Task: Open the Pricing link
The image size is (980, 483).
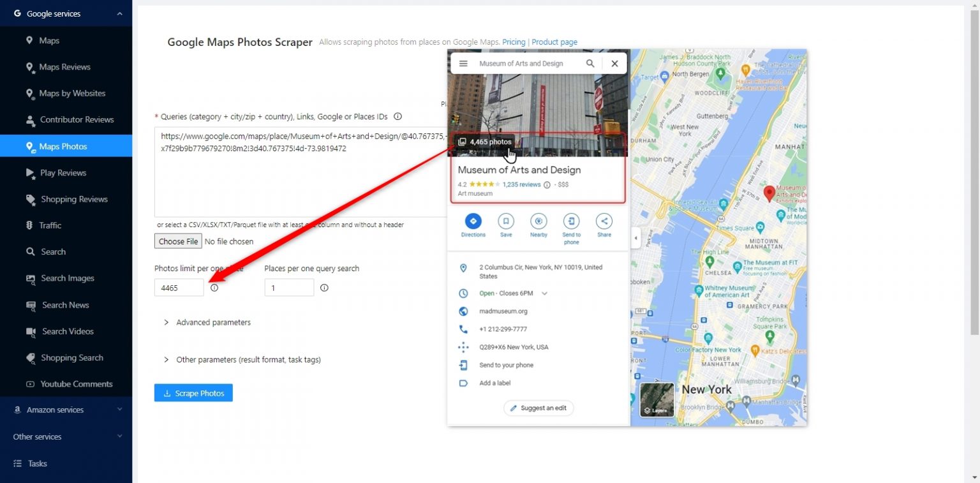Action: pyautogui.click(x=514, y=41)
